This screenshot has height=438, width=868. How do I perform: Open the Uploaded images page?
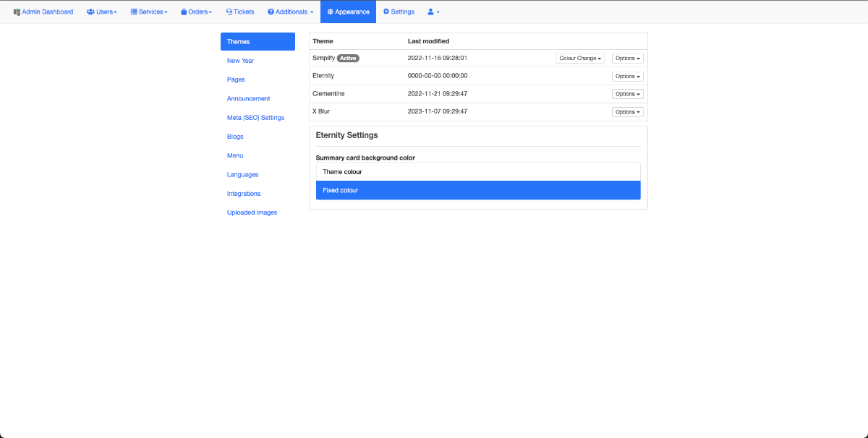pos(252,212)
